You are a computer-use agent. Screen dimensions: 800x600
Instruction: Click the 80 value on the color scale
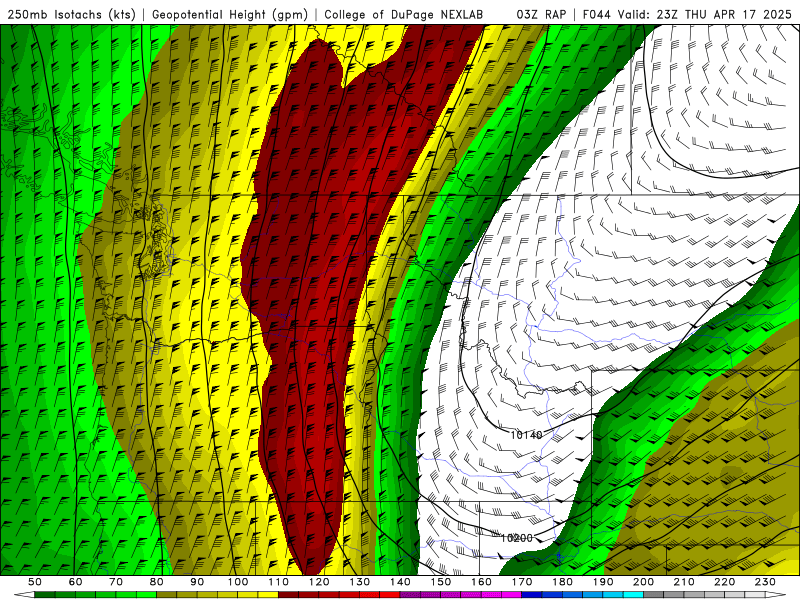tap(157, 582)
